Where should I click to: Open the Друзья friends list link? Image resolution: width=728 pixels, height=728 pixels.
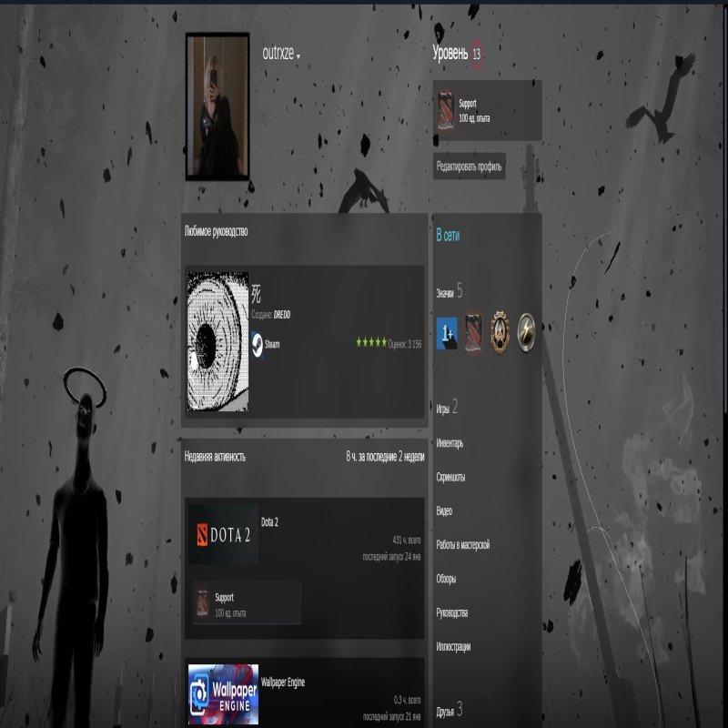[445, 709]
